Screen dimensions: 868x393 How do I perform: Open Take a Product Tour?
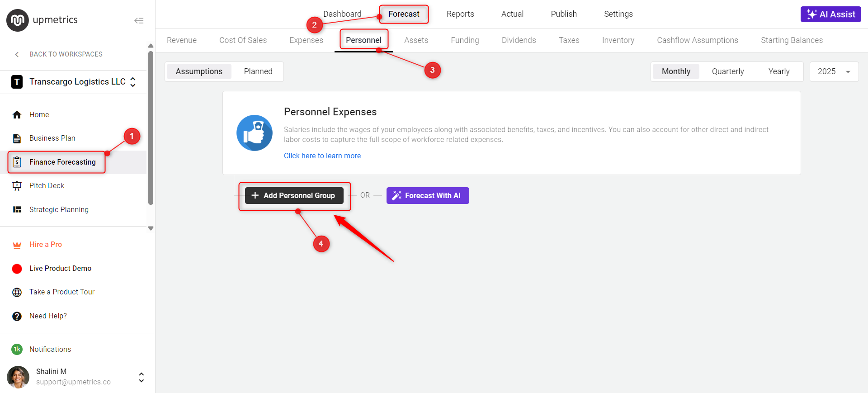click(62, 292)
